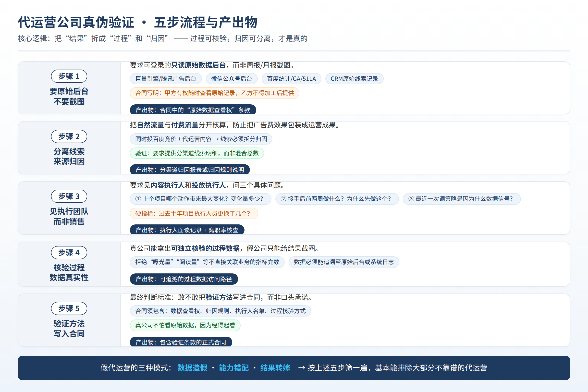Click 产出物：执行人面谈记录 + 离职率核查 pill

coord(187,230)
